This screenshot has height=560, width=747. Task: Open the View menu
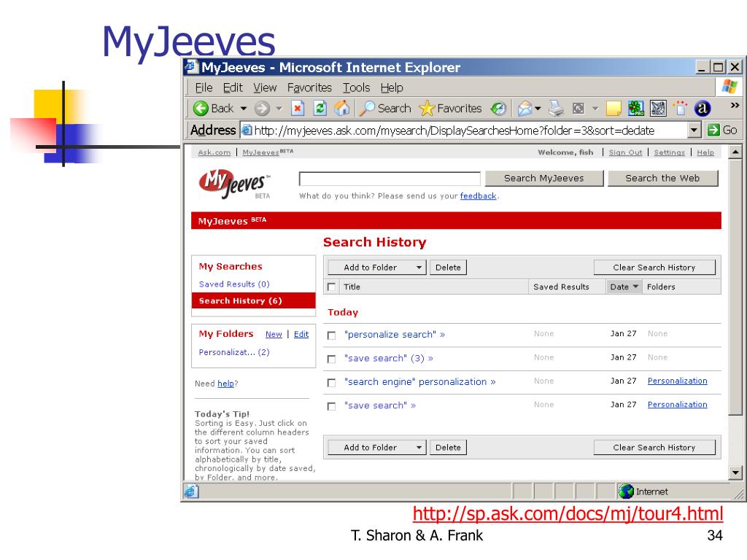coord(264,87)
